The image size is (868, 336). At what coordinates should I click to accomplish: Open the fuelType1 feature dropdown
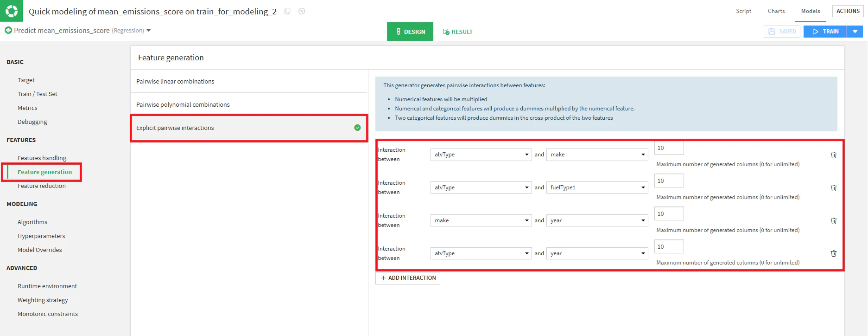point(597,187)
